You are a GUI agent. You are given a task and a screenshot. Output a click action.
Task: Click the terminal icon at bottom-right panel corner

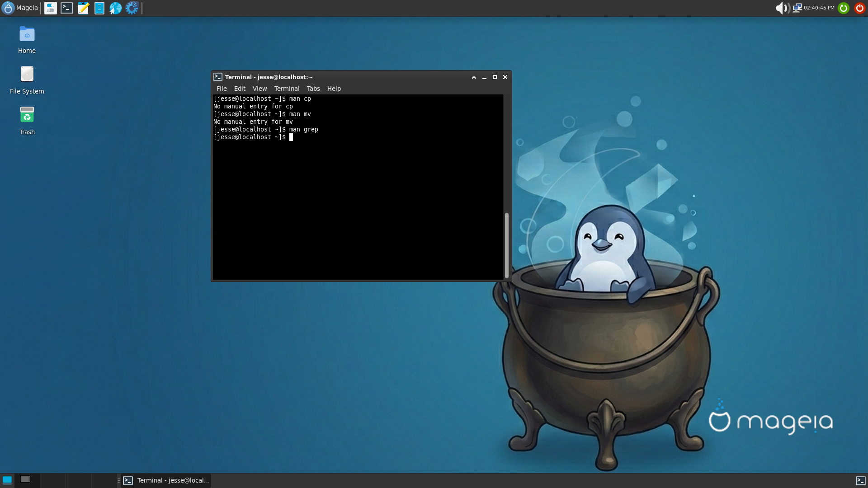click(x=860, y=481)
